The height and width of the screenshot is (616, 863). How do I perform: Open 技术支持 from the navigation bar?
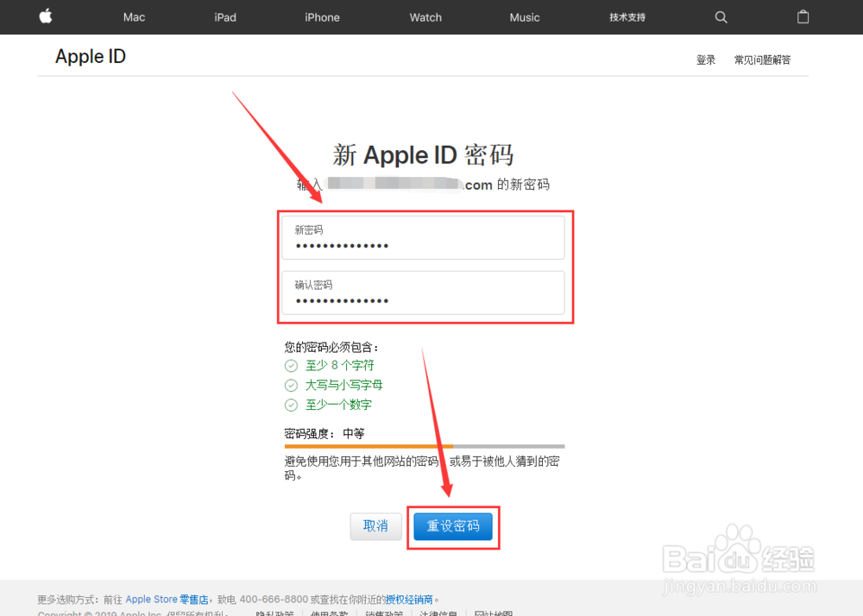(627, 17)
